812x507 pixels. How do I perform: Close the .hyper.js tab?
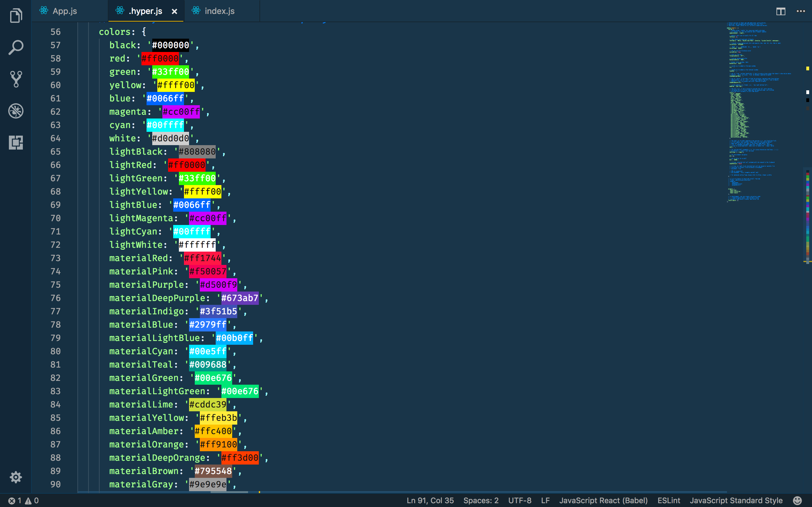point(175,11)
